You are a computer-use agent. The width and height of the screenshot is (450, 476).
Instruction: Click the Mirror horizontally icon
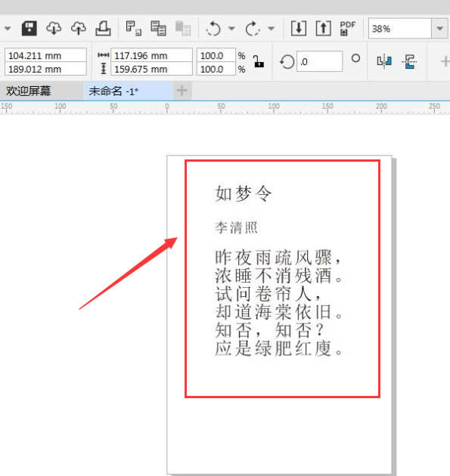(384, 61)
